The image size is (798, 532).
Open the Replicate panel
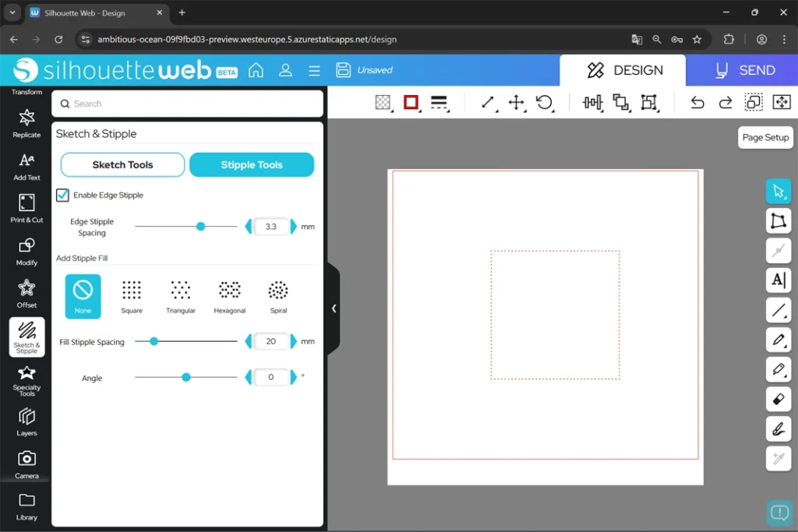pyautogui.click(x=26, y=123)
